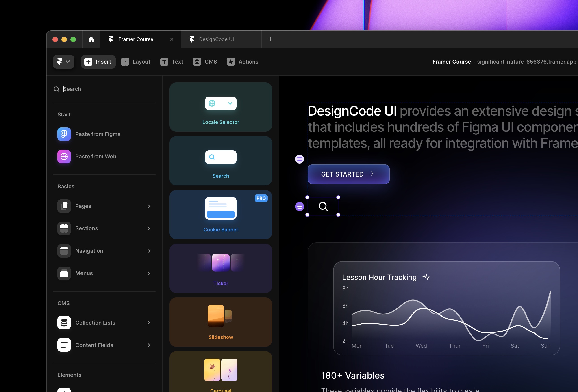Expand the Collection Lists category

coord(104,322)
